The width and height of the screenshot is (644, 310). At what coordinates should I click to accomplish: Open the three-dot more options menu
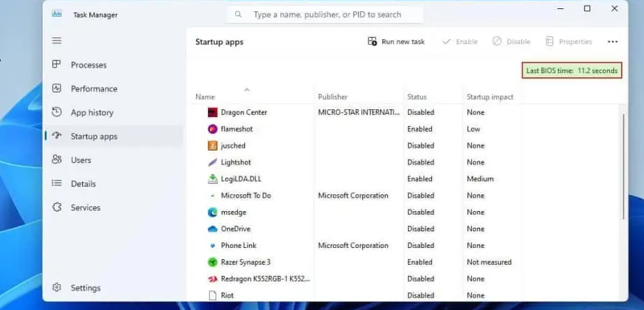612,42
